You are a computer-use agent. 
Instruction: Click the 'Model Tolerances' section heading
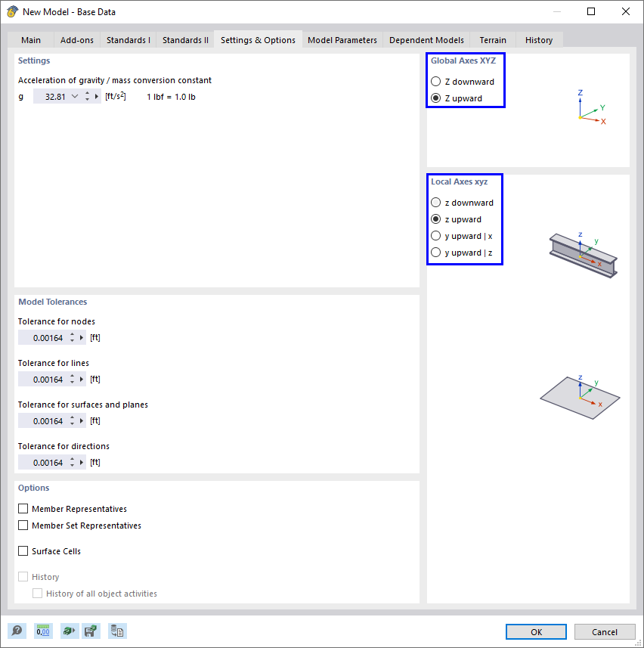tap(52, 302)
